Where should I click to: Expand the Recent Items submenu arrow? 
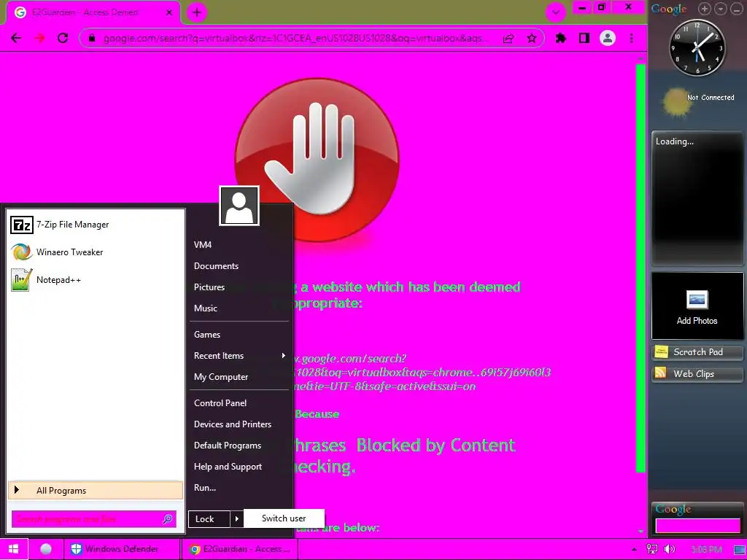point(284,356)
